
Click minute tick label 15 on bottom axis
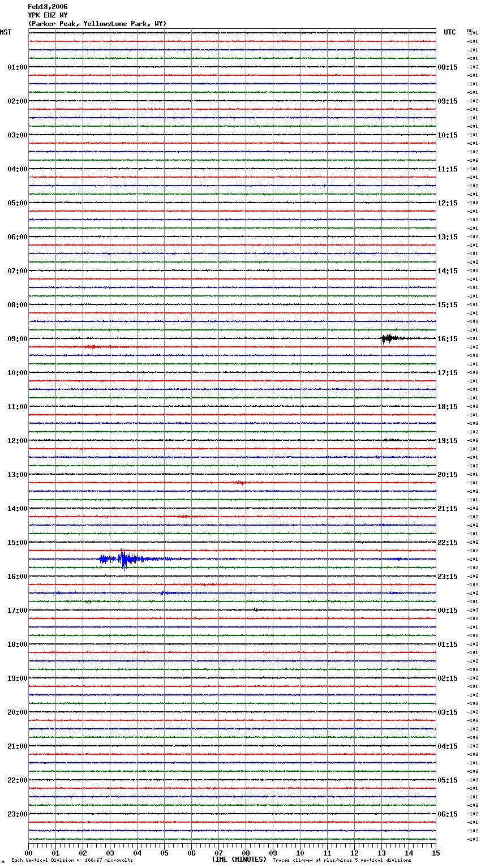436,853
